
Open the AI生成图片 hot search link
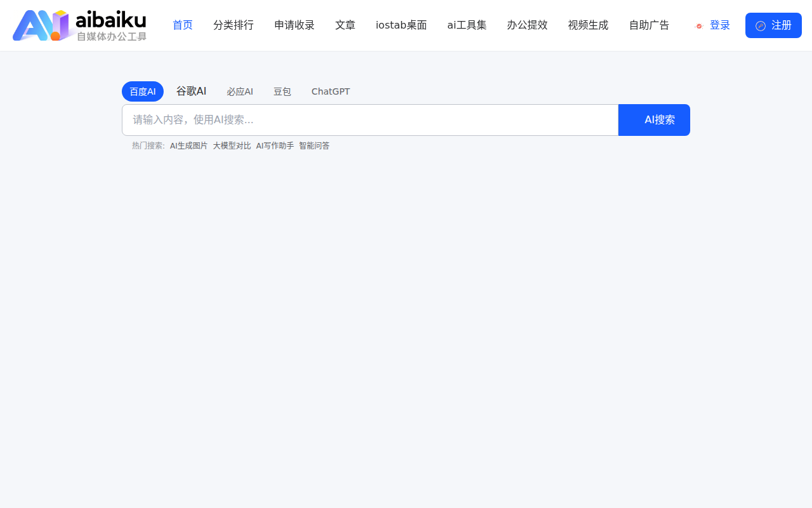pyautogui.click(x=188, y=145)
